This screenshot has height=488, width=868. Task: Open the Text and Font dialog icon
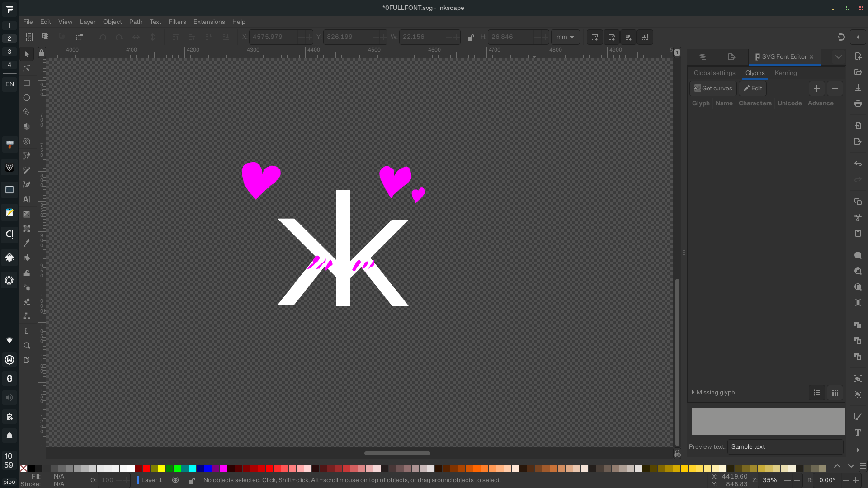[858, 432]
